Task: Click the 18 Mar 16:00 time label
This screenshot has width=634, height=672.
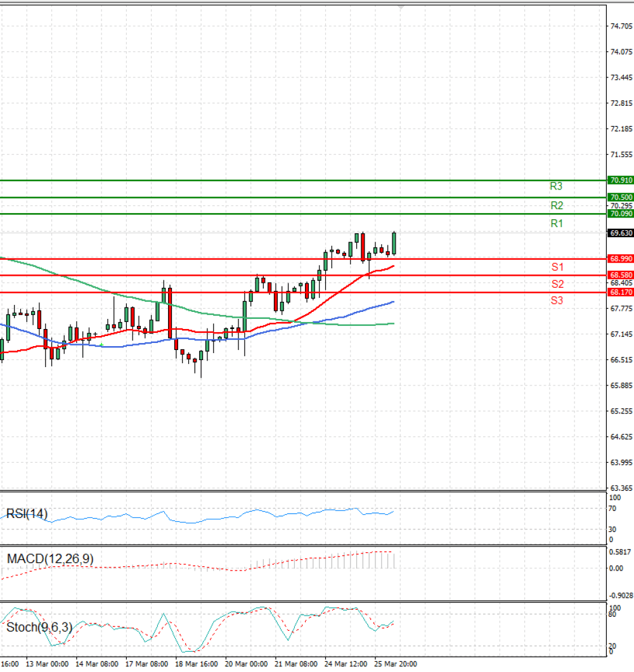Action: click(x=197, y=664)
